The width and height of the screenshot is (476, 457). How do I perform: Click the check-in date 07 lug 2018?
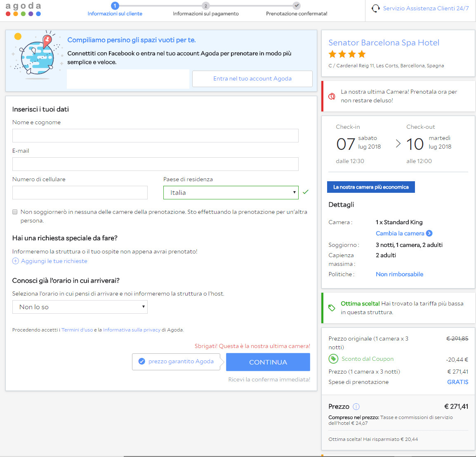tap(358, 143)
